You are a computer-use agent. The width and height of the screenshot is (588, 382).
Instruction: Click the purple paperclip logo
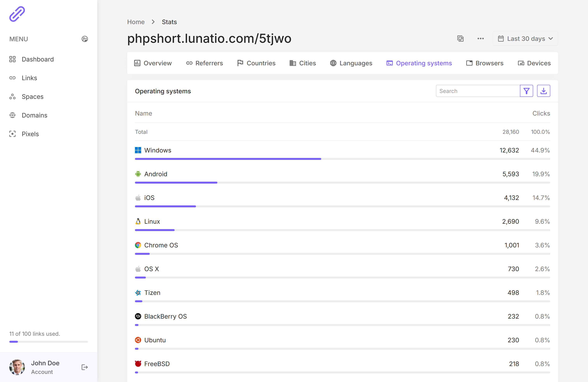pos(17,14)
